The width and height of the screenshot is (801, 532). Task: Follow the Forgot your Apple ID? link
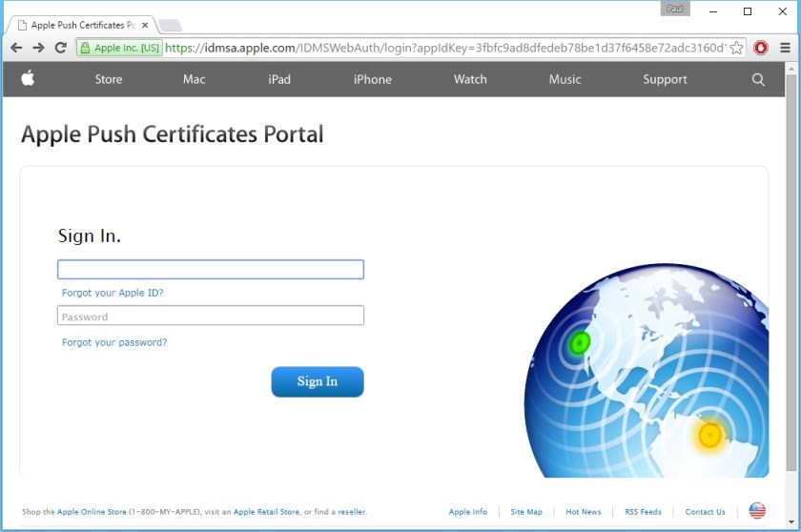[113, 293]
